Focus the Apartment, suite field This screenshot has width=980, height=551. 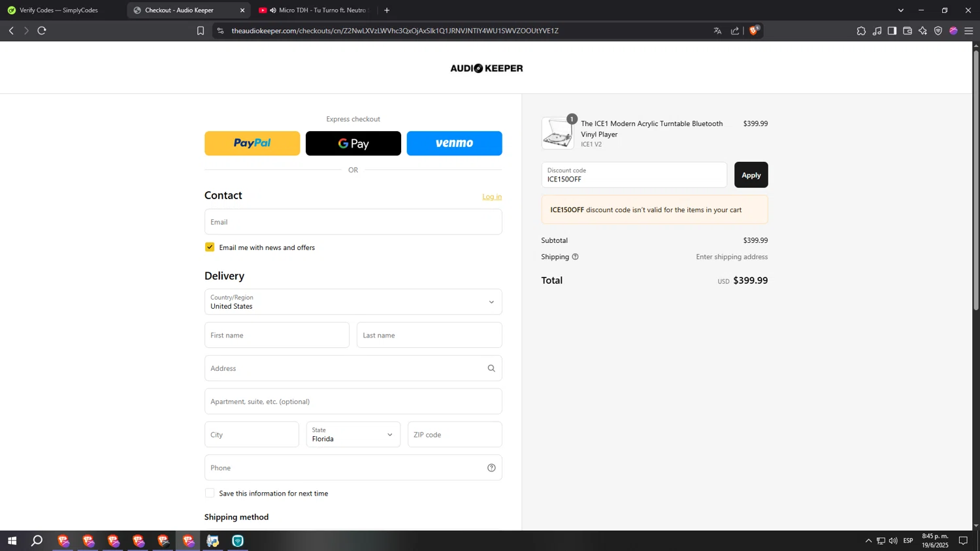[353, 401]
